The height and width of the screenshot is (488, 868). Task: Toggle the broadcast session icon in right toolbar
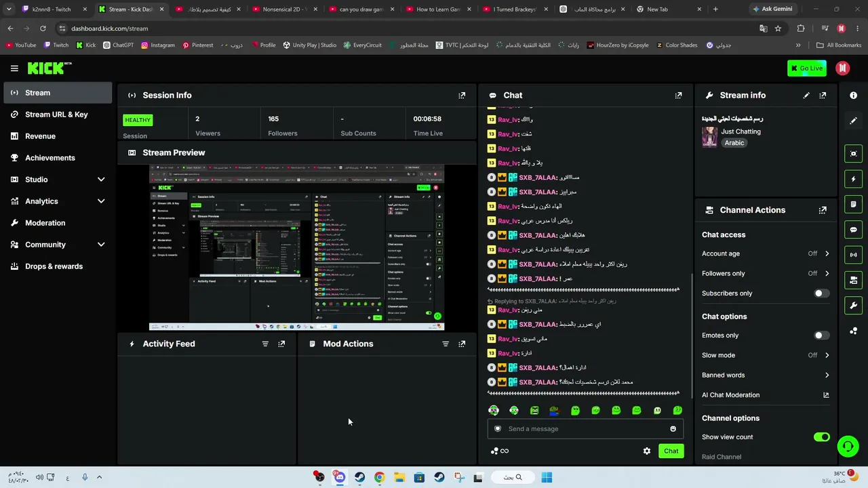pos(853,255)
